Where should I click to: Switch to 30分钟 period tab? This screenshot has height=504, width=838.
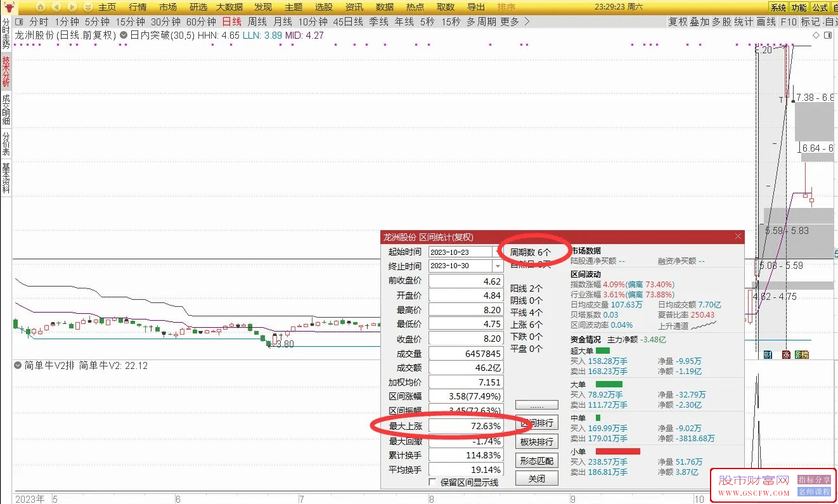165,22
